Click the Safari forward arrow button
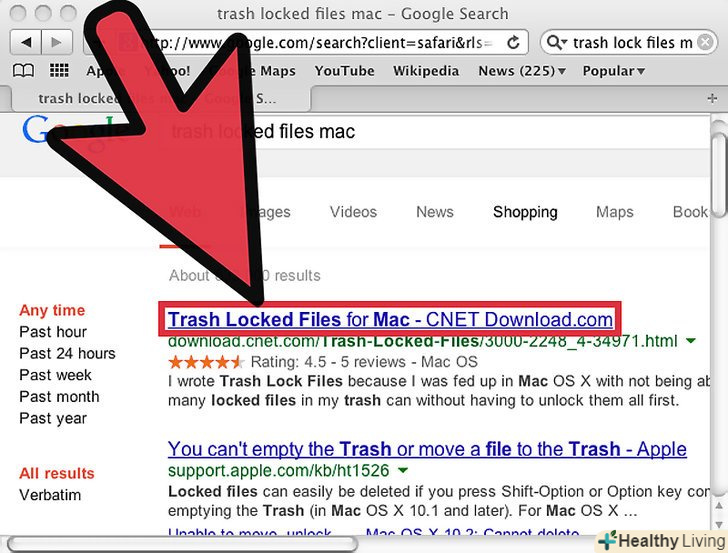Viewport: 728px width, 553px height. pyautogui.click(x=57, y=43)
